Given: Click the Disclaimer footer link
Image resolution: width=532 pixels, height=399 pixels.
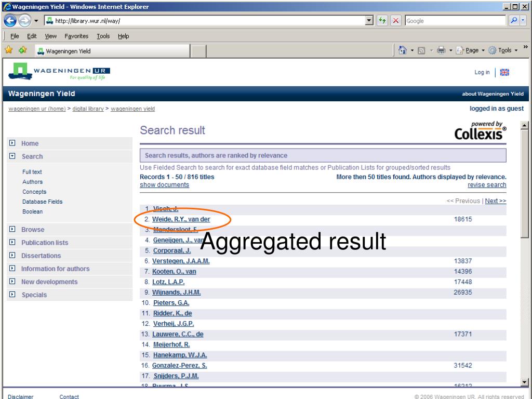Looking at the screenshot, I should point(21,396).
